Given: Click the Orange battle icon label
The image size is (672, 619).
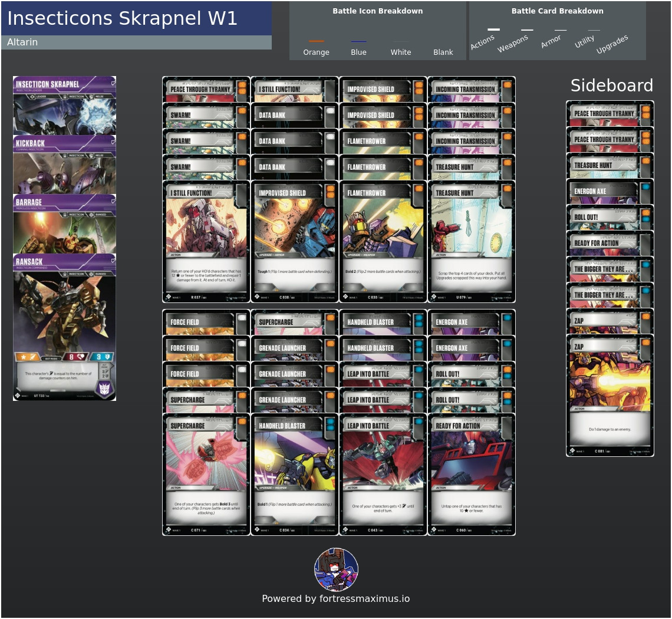Looking at the screenshot, I should pos(317,52).
